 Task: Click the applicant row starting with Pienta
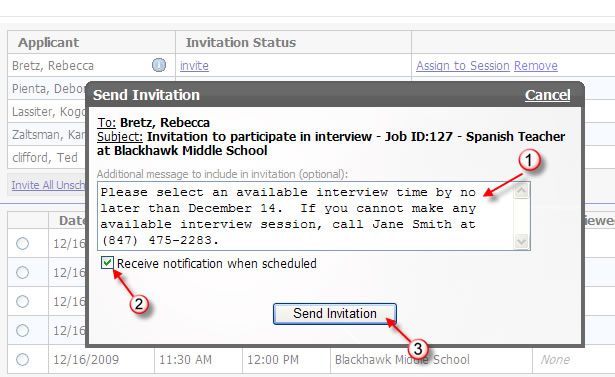[x=48, y=89]
